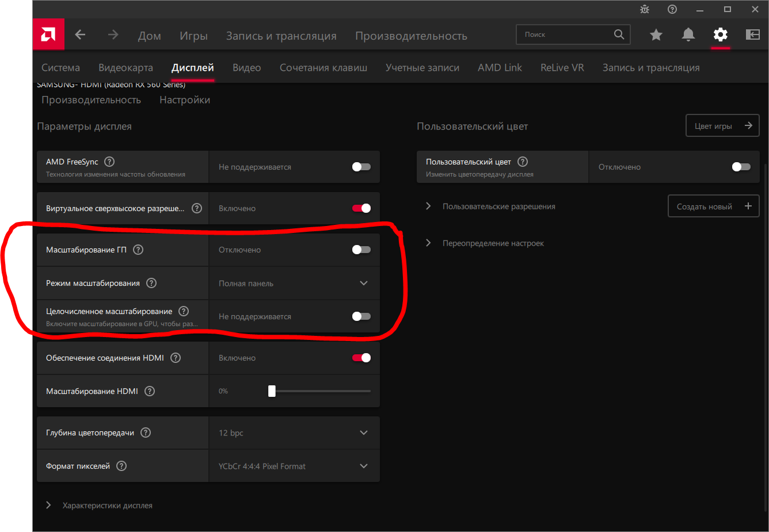Open bug report icon in title bar
Screen dimensions: 769x532
(645, 9)
